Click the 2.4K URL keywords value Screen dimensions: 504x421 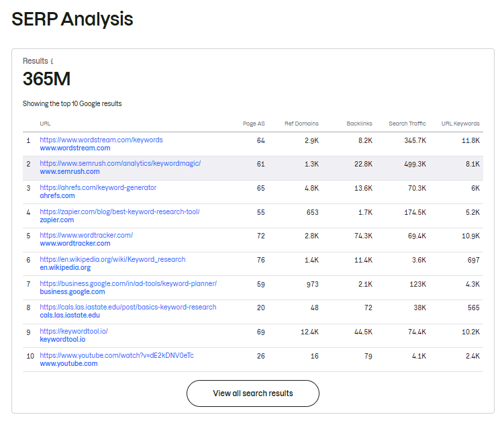click(473, 356)
